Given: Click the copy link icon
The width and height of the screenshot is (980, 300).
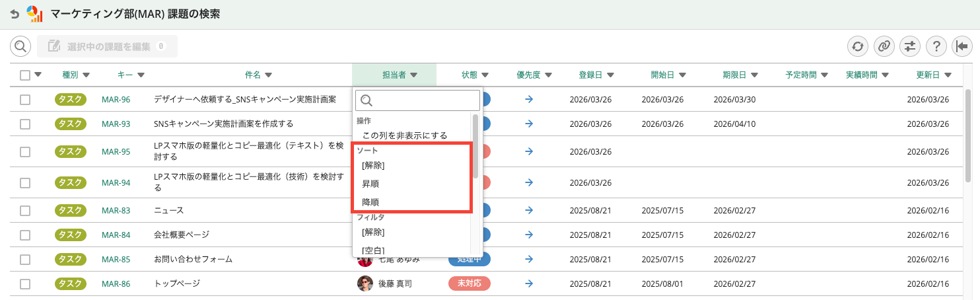Looking at the screenshot, I should click(x=884, y=46).
